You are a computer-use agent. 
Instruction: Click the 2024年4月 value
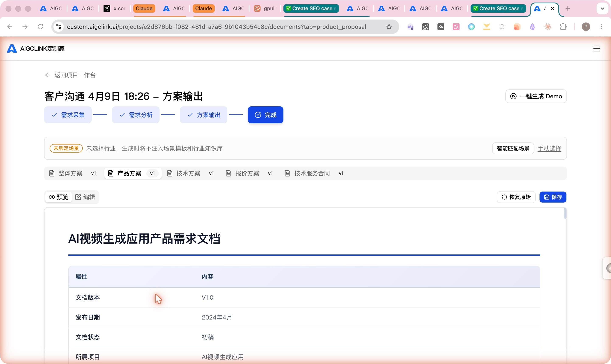tap(217, 317)
